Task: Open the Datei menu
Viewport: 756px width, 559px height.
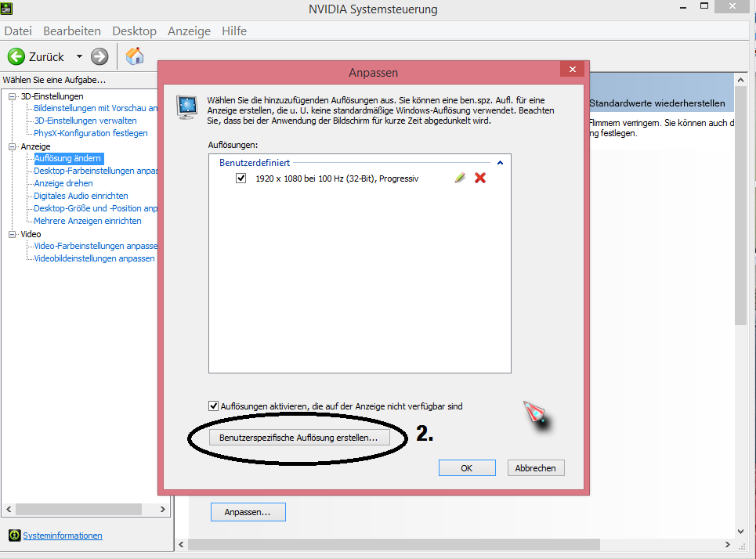Action: [x=18, y=31]
